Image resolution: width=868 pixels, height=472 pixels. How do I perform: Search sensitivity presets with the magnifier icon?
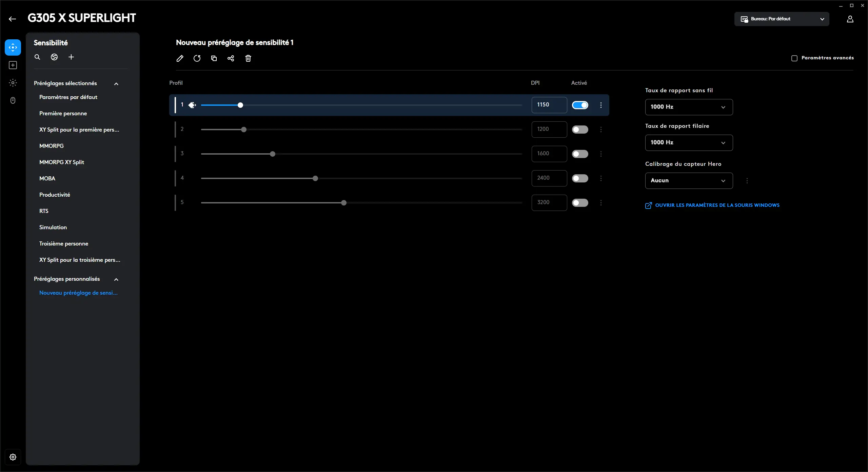point(37,57)
